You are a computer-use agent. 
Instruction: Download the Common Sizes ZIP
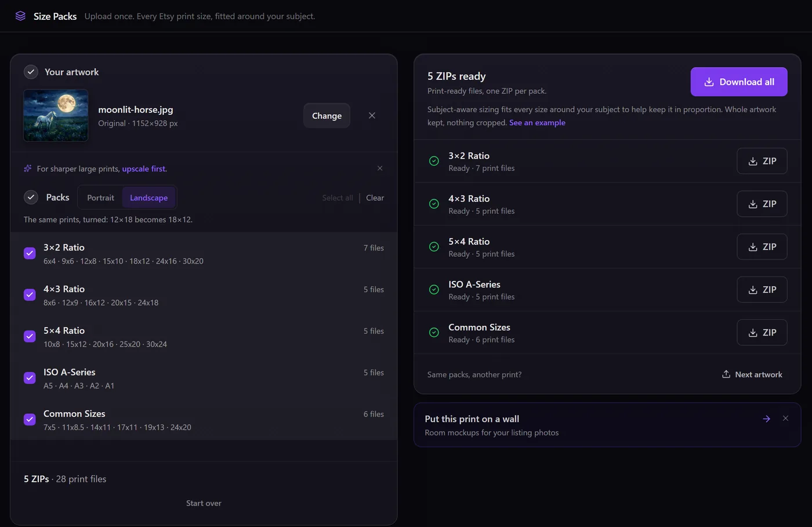tap(762, 333)
